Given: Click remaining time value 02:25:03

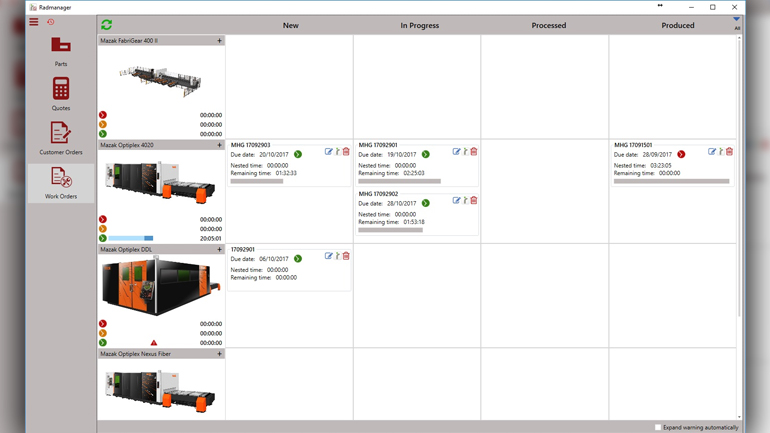Looking at the screenshot, I should (x=413, y=173).
